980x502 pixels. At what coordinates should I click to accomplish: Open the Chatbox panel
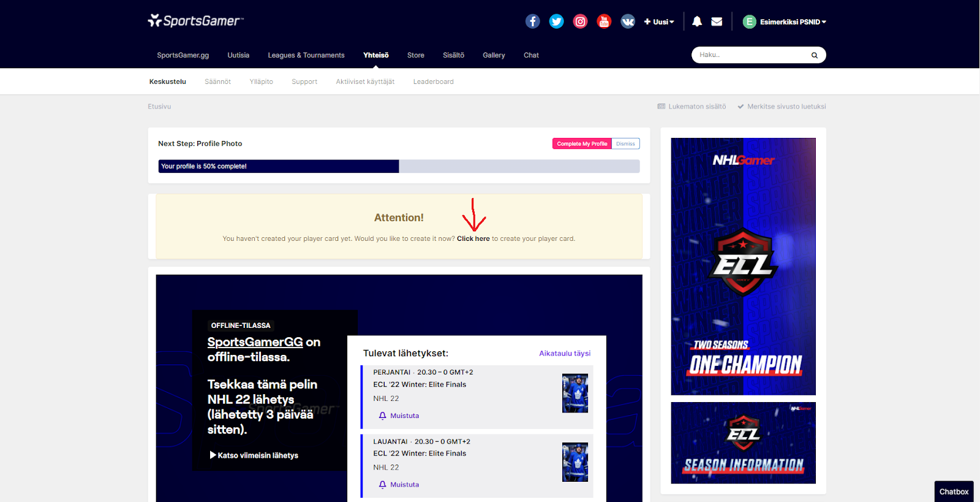954,492
